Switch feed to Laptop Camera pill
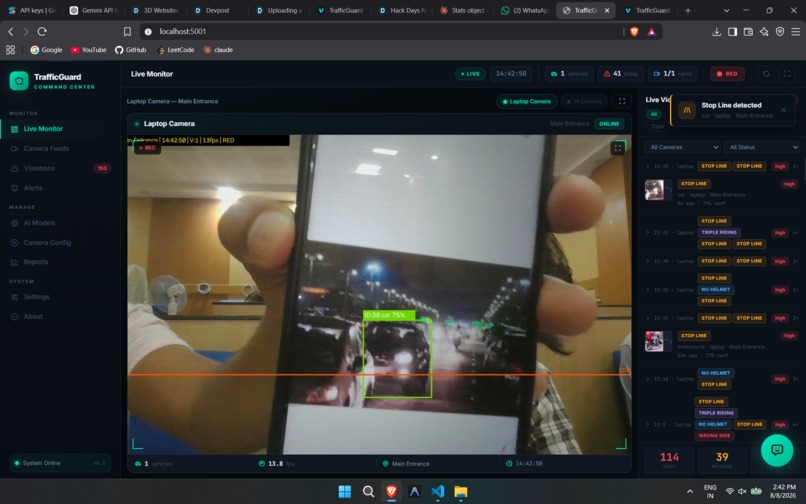The height and width of the screenshot is (504, 806). [x=527, y=101]
